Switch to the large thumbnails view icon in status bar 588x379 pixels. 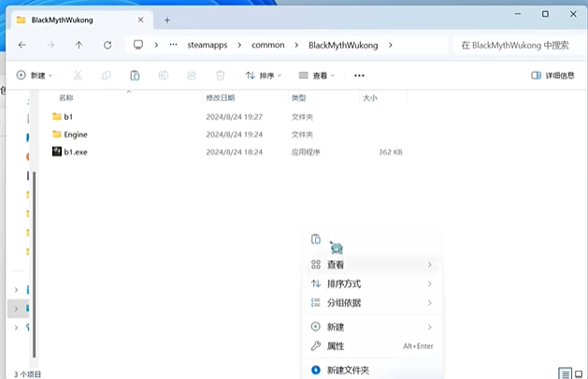[x=579, y=373]
